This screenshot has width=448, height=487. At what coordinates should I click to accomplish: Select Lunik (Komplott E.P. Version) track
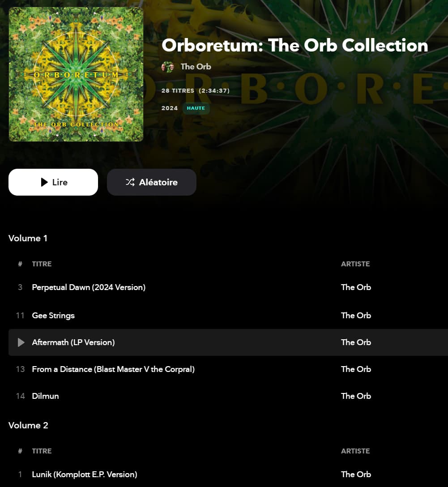click(x=85, y=474)
